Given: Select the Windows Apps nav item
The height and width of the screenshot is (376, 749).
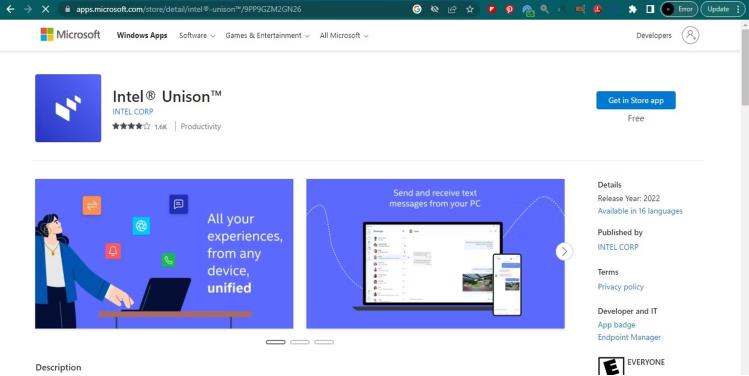Looking at the screenshot, I should [142, 35].
